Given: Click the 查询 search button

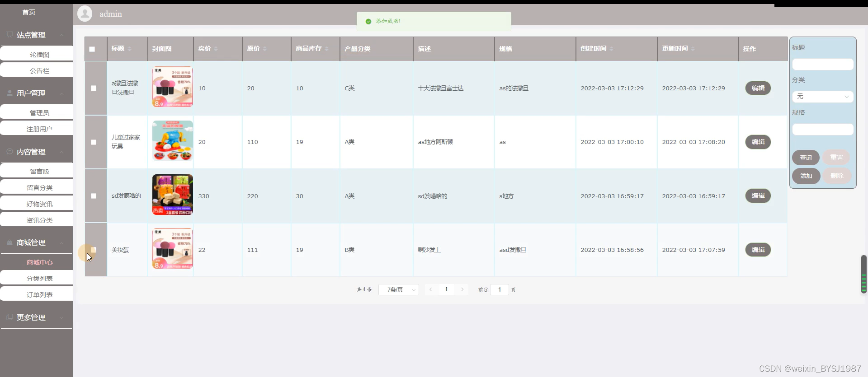Looking at the screenshot, I should point(806,158).
